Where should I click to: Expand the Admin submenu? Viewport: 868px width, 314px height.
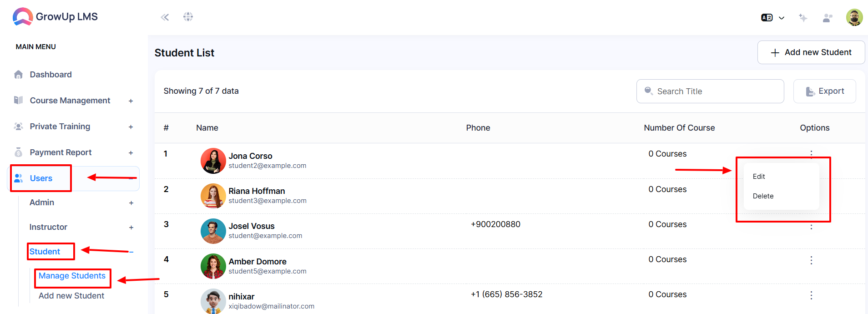(x=131, y=203)
